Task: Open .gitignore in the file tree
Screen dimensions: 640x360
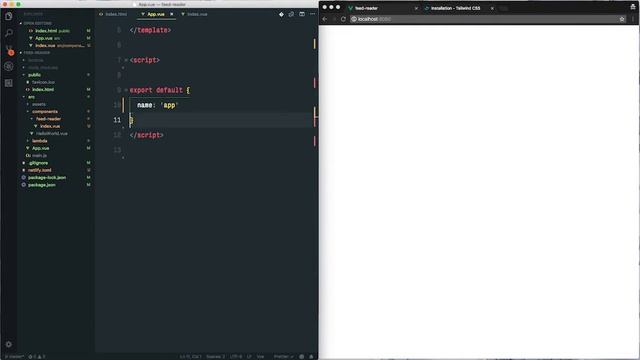Action: 38,163
